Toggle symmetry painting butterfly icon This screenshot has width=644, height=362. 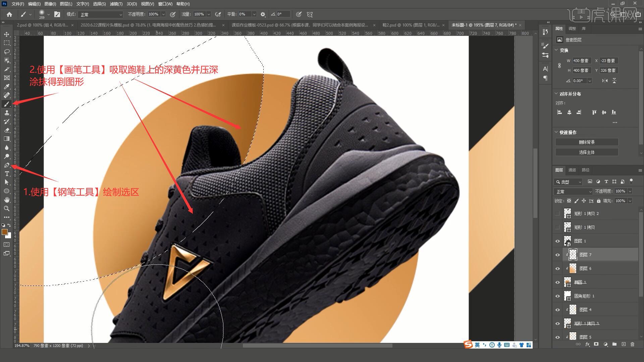(x=310, y=14)
